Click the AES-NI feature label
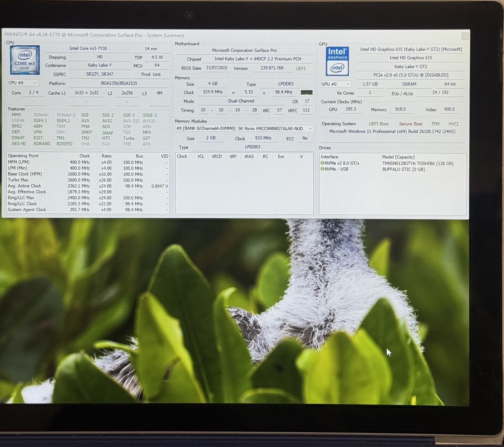This screenshot has height=447, width=504. 19,144
